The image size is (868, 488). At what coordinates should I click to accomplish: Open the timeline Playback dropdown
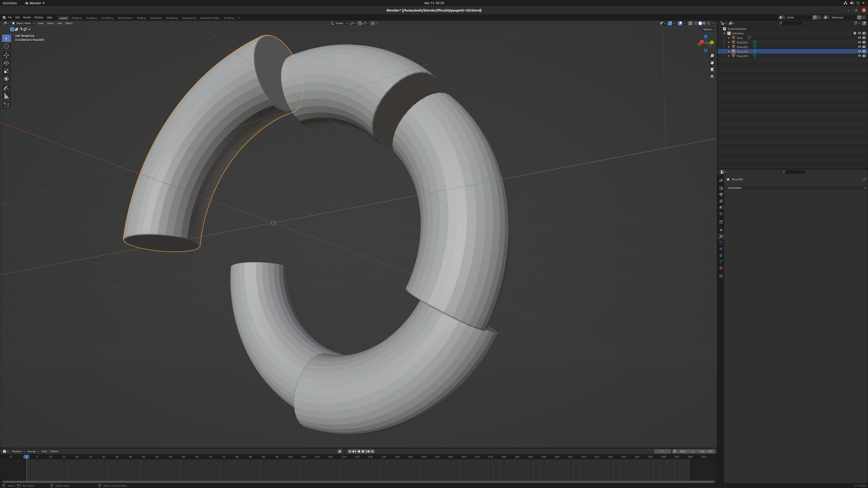coord(18,451)
